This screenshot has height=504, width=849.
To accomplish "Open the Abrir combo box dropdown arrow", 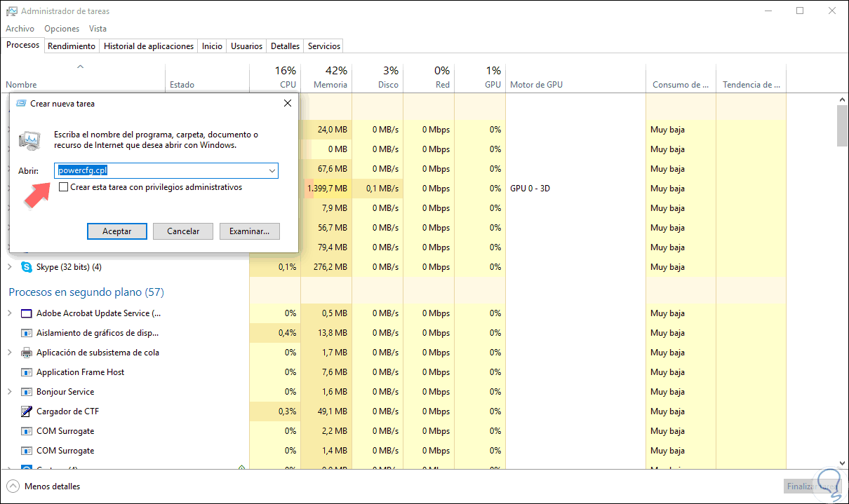I will [272, 170].
